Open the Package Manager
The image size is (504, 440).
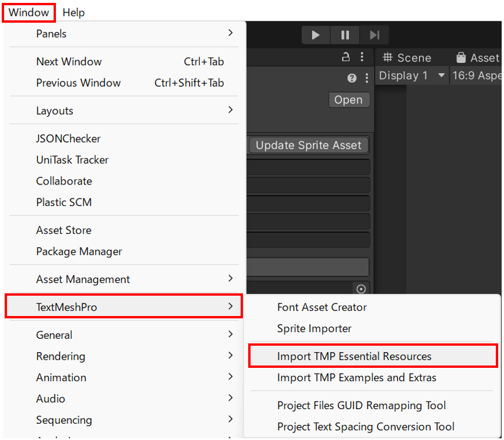point(124,251)
